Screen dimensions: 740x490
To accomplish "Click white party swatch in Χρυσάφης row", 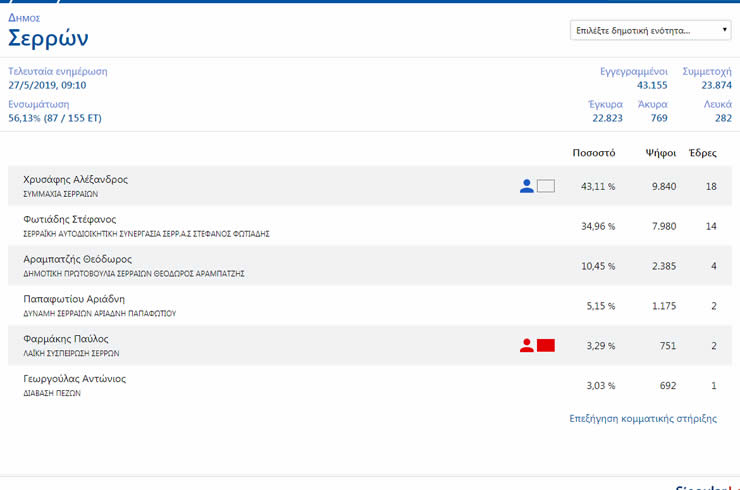I will tap(545, 186).
